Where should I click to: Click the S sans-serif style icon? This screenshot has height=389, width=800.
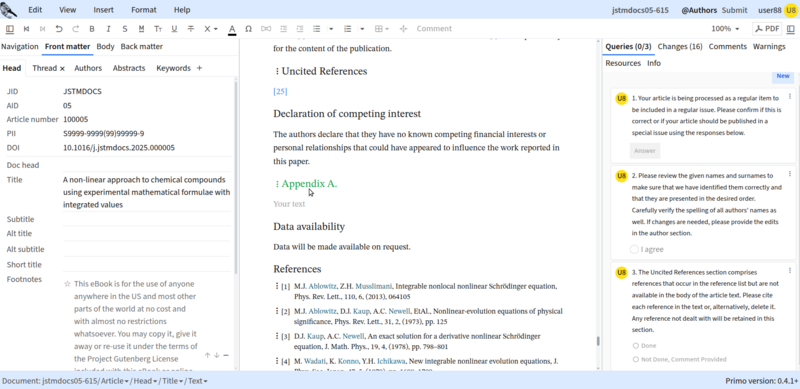(125, 29)
